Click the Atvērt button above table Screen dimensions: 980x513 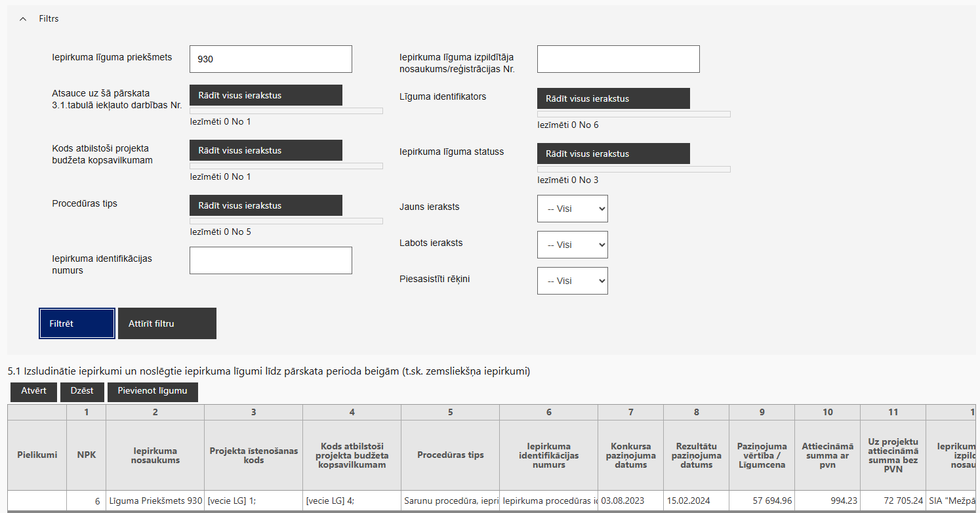[x=33, y=392]
